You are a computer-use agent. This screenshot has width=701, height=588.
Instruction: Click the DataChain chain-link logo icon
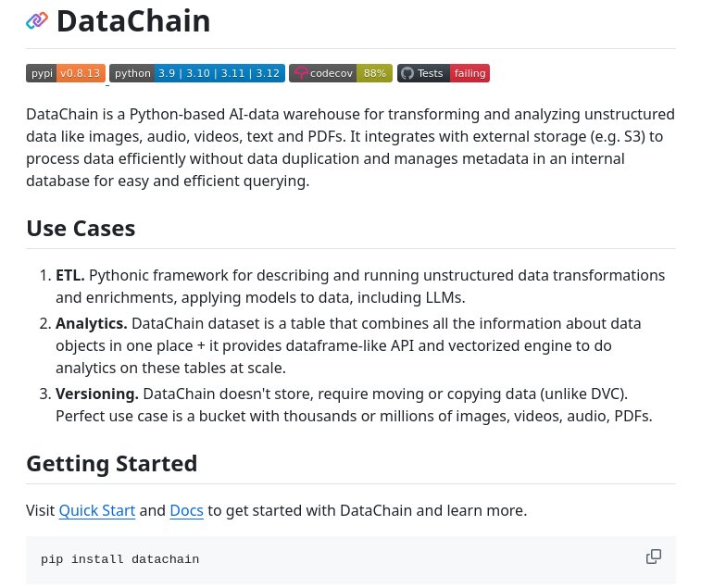pos(37,21)
